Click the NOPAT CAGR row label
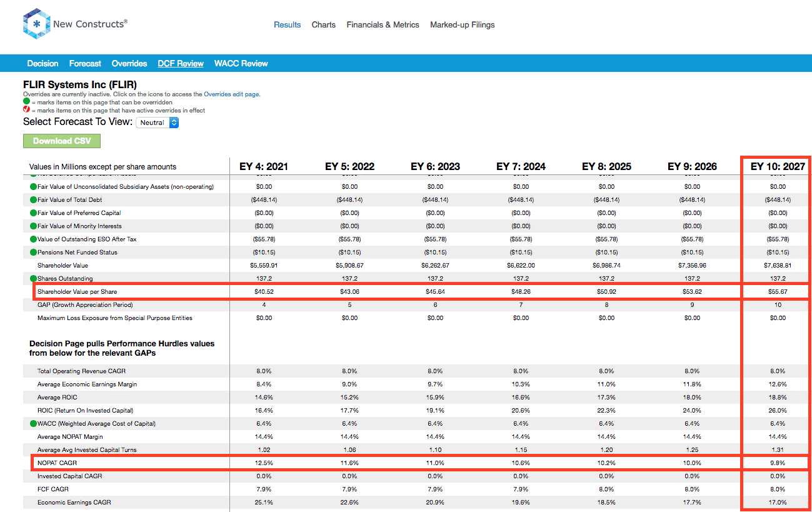Image resolution: width=812 pixels, height=512 pixels. [x=57, y=463]
